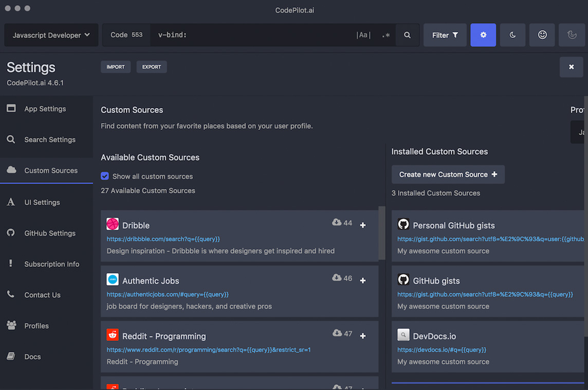Click the Code 553 search type label

[x=126, y=35]
